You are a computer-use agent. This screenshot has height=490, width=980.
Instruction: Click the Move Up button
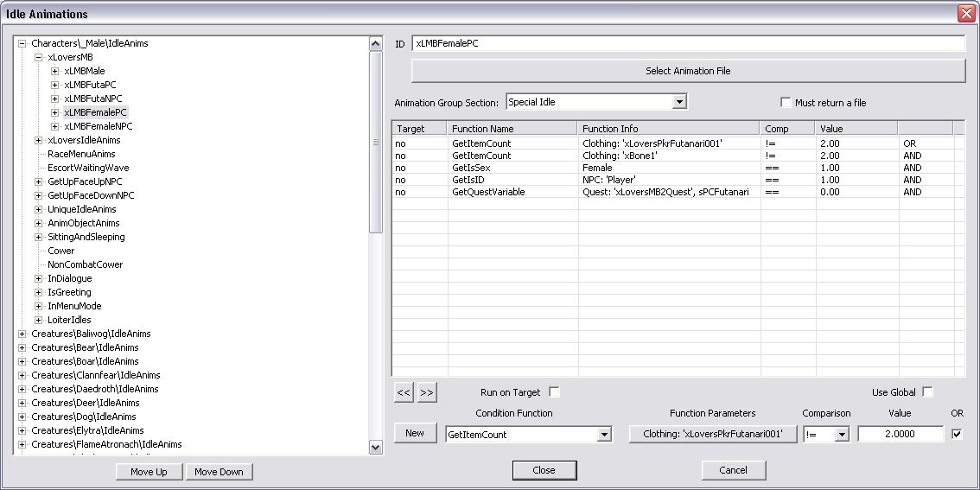point(149,472)
